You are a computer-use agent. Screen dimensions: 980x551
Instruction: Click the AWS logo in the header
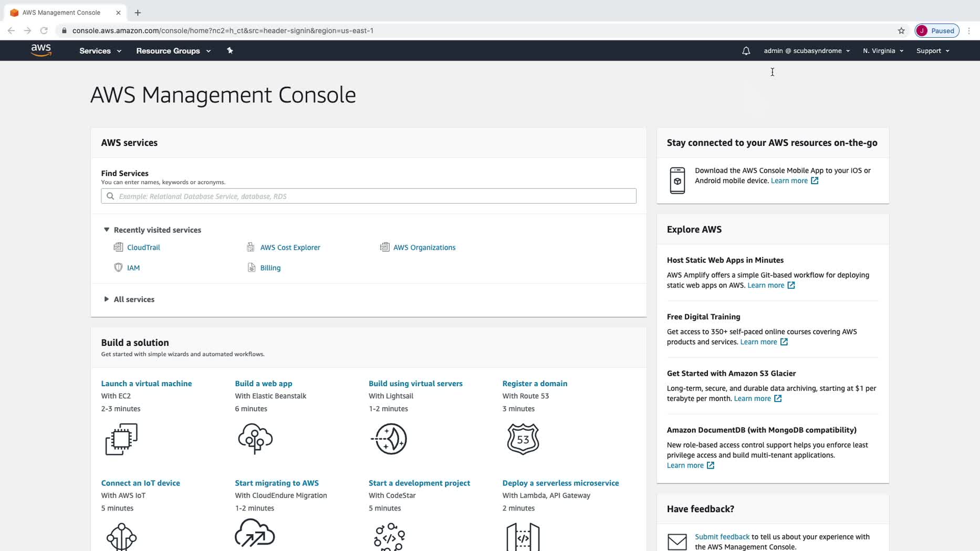click(x=41, y=50)
